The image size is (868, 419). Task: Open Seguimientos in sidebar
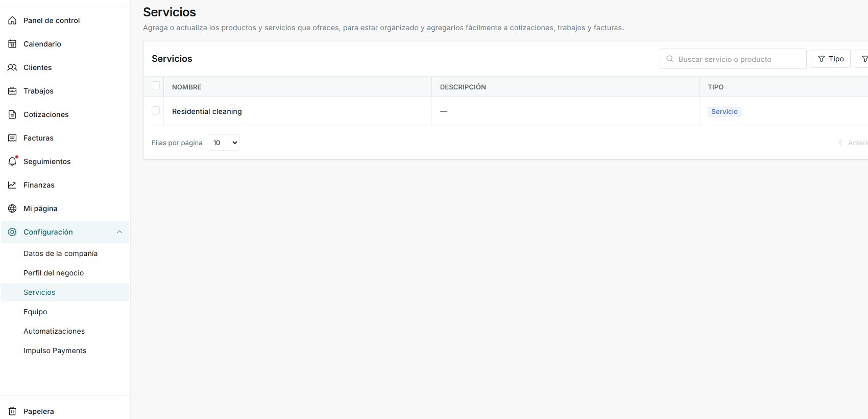click(x=65, y=161)
